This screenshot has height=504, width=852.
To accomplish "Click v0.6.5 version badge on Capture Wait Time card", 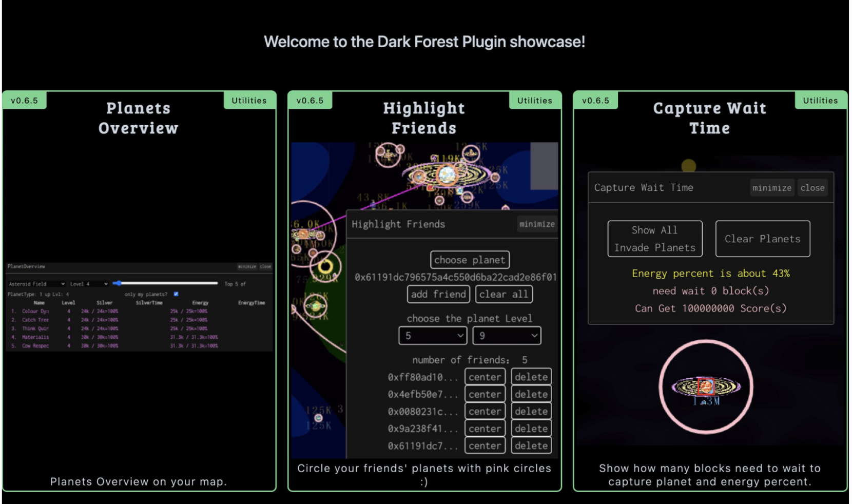I will point(595,101).
